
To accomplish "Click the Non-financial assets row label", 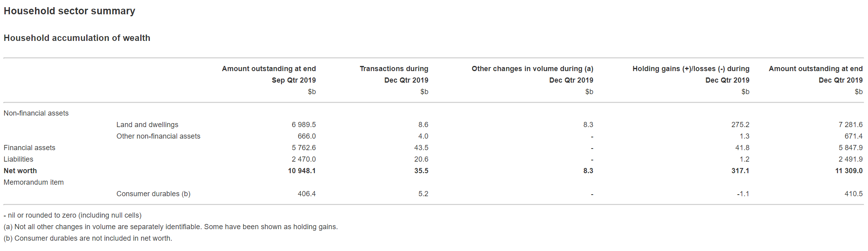I will point(36,113).
